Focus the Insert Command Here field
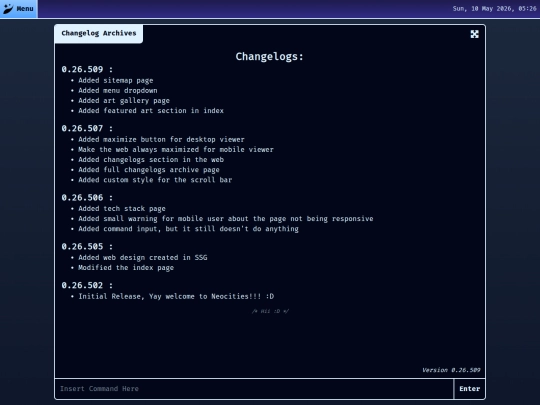 (x=254, y=389)
